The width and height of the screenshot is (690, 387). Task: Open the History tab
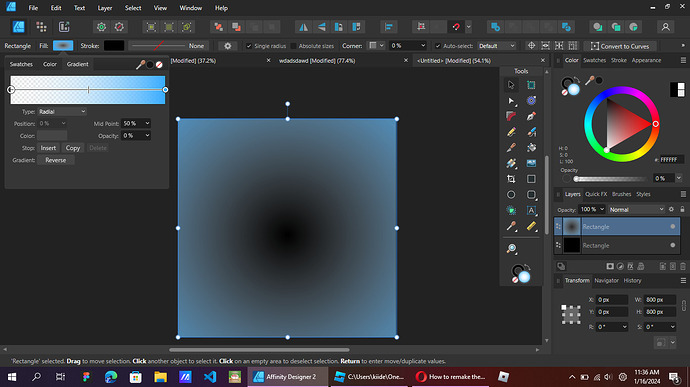point(632,280)
